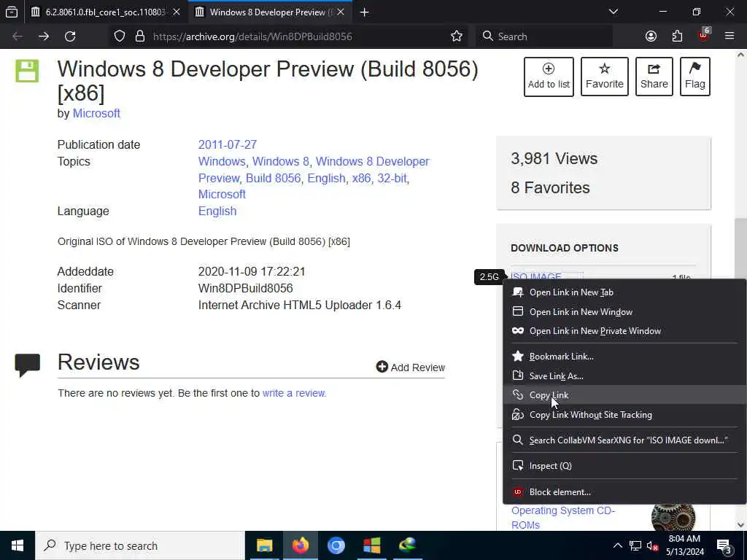
Task: Open publication date 2011-07-27 link
Action: (x=228, y=145)
